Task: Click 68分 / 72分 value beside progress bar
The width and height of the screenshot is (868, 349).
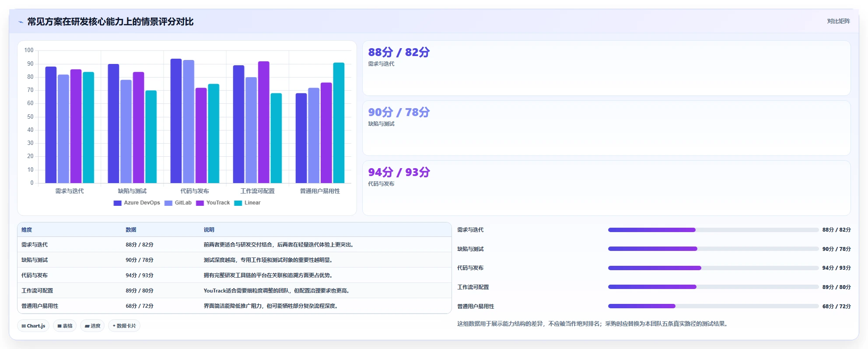Action: coord(836,307)
